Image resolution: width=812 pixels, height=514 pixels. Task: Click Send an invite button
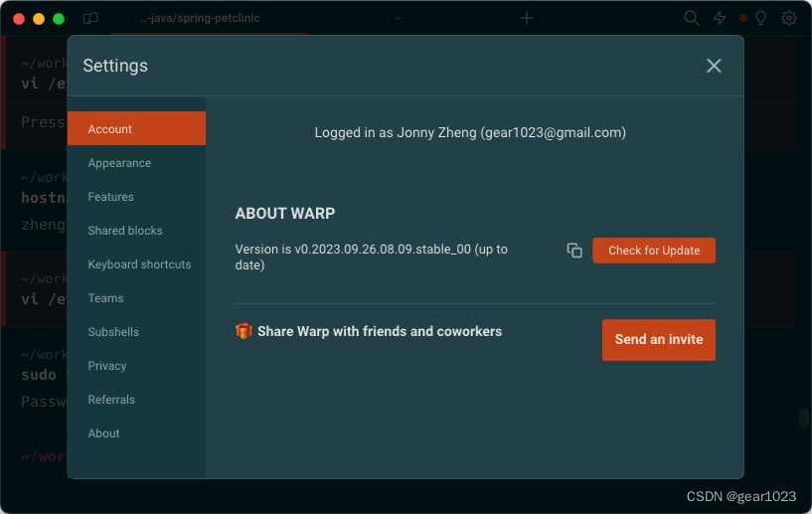[x=658, y=339]
